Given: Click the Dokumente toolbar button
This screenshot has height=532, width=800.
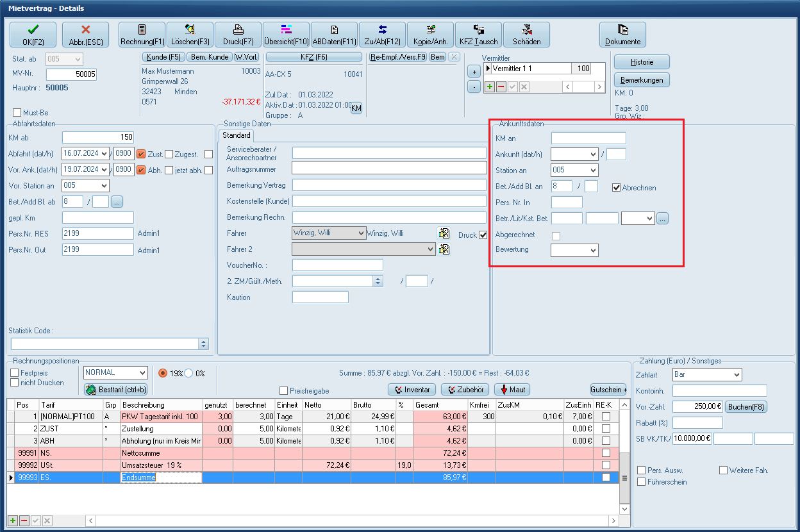Looking at the screenshot, I should pyautogui.click(x=622, y=35).
